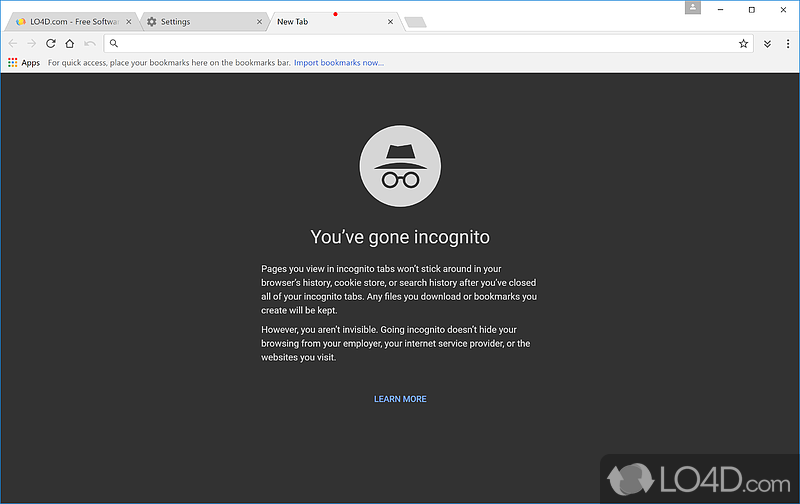Switch to the Settings tab

point(204,22)
